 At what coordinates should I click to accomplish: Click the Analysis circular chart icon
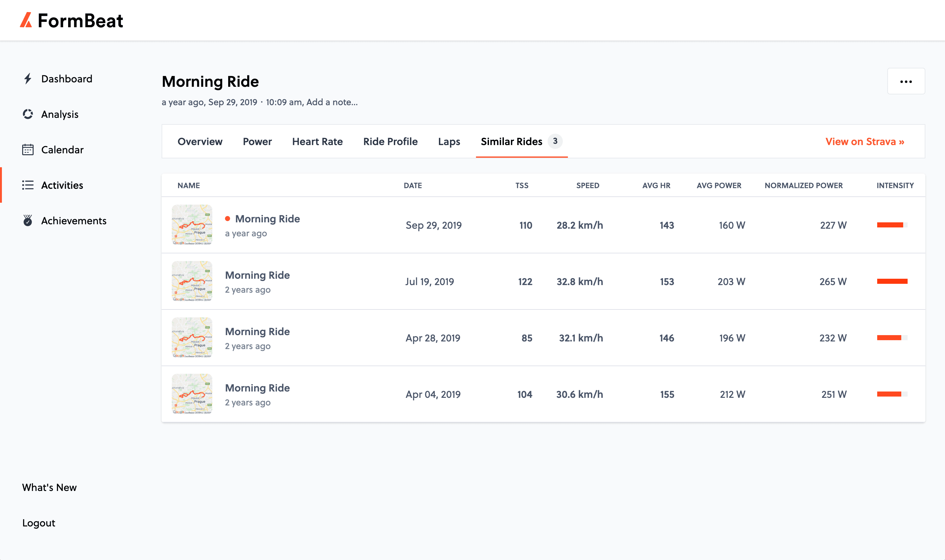[x=28, y=114]
